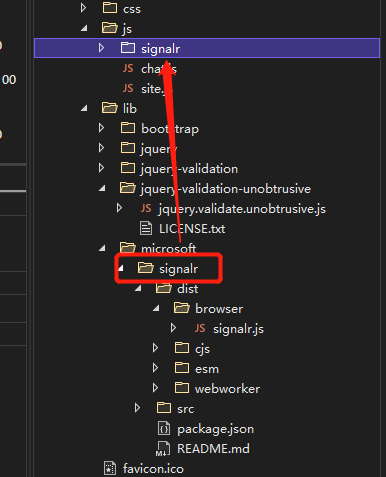Screen dimensions: 386x477
Task: Select the "browser" folder label
Action: [219, 309]
